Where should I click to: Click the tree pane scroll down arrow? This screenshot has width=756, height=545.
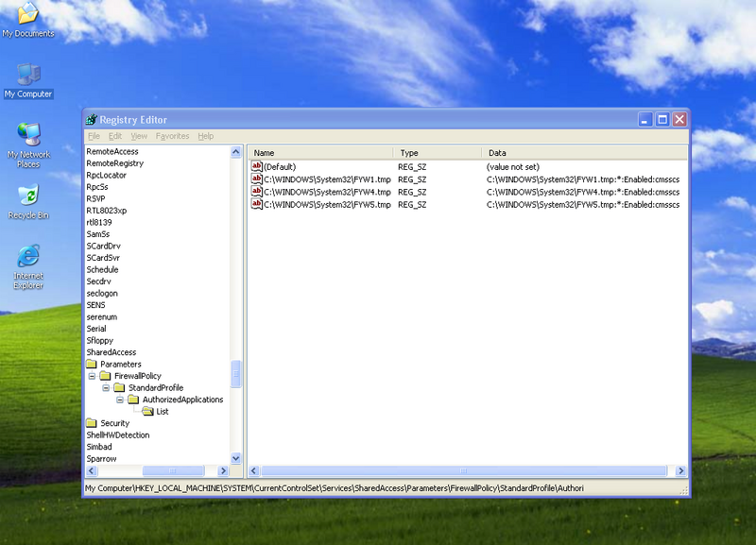235,458
